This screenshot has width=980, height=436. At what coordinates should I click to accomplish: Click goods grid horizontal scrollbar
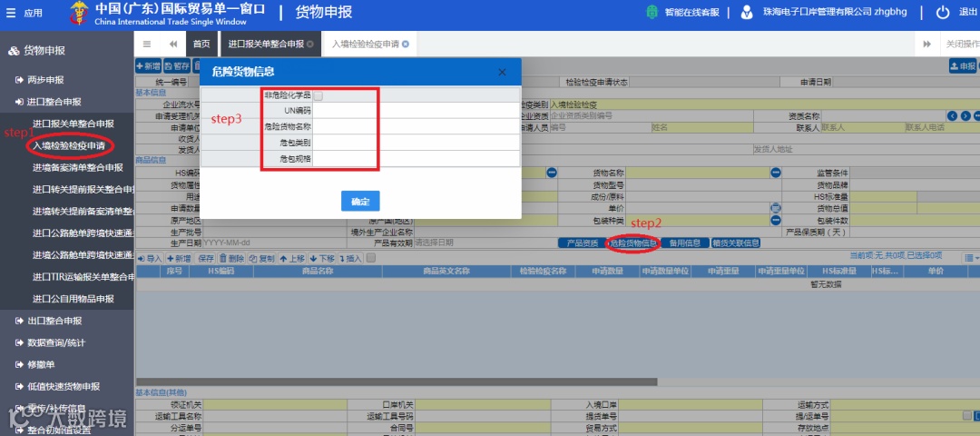[397, 381]
